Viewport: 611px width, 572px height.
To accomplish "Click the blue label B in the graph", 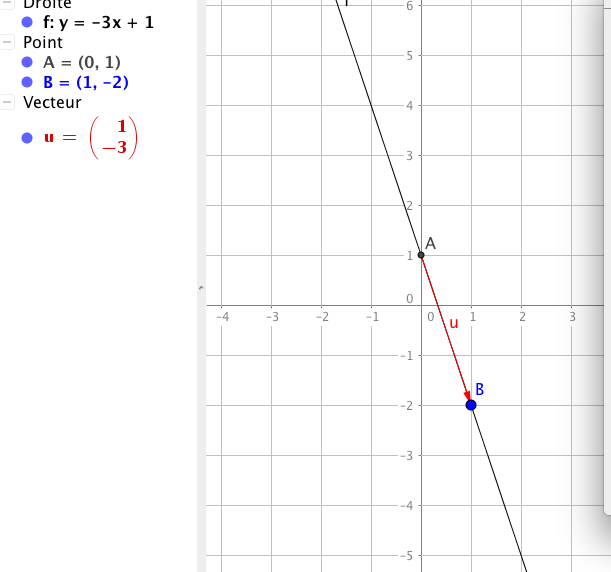I will pyautogui.click(x=480, y=389).
